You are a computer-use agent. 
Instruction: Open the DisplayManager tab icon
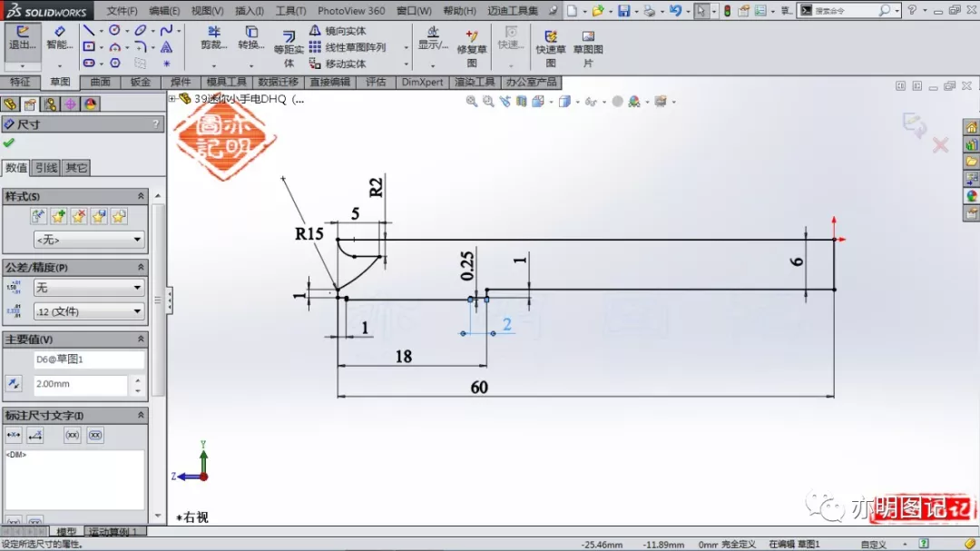[x=90, y=103]
